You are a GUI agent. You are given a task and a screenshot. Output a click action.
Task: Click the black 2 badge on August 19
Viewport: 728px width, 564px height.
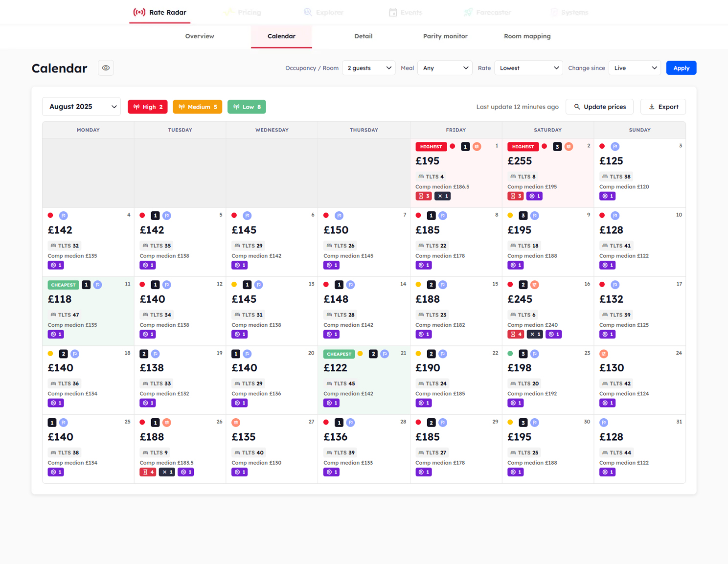[144, 354]
